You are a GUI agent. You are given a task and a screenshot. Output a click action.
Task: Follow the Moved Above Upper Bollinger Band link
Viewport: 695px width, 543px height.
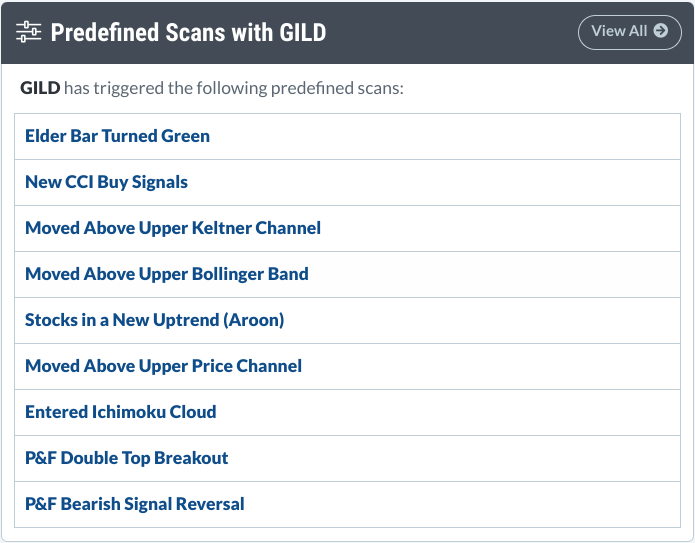[167, 274]
